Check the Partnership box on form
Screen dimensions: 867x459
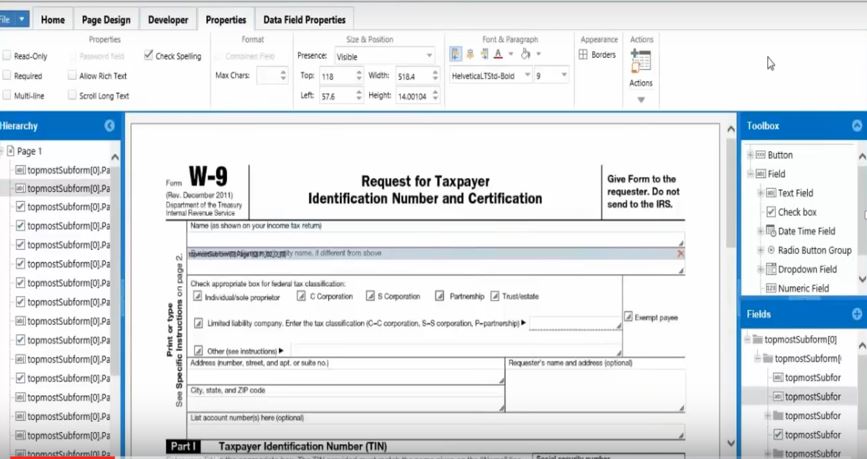[x=439, y=296]
